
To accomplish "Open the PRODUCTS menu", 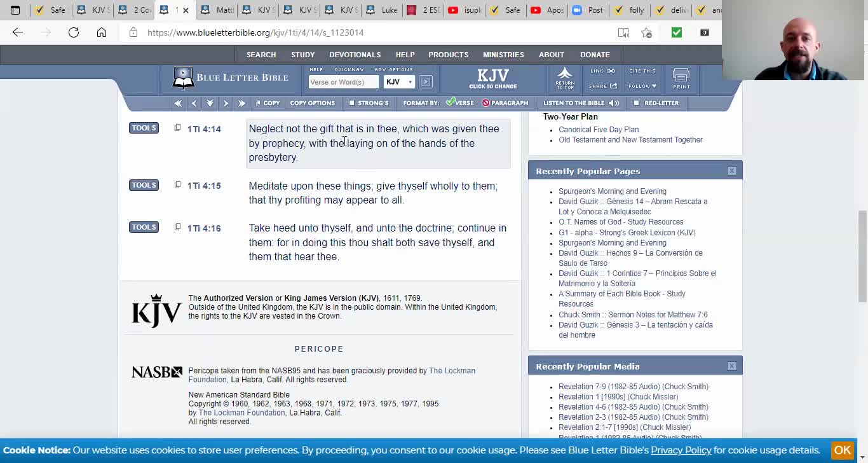I will (x=449, y=55).
